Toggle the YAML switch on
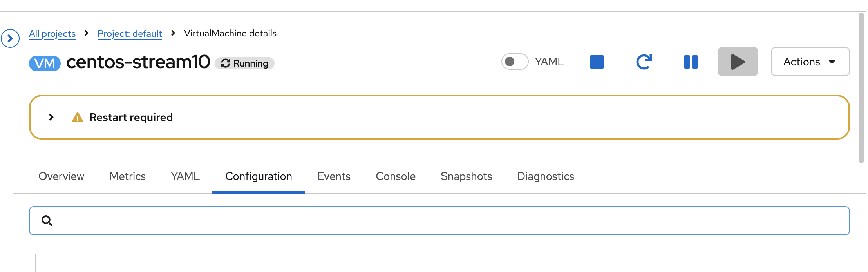This screenshot has width=868, height=272. 515,62
